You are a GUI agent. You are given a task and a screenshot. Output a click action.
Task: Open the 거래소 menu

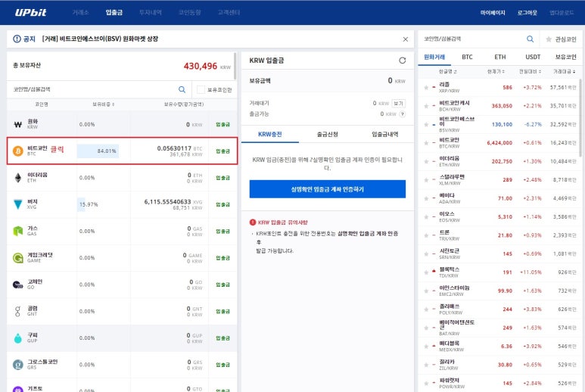(80, 13)
